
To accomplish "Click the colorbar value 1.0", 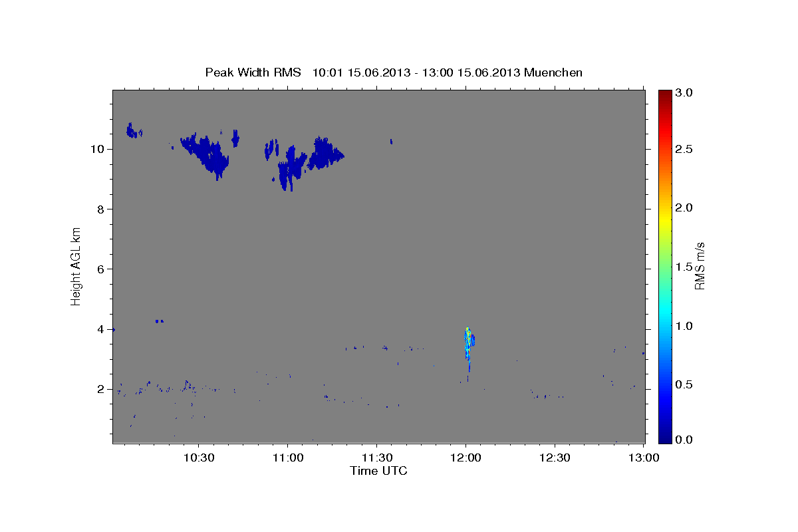I will tap(685, 326).
